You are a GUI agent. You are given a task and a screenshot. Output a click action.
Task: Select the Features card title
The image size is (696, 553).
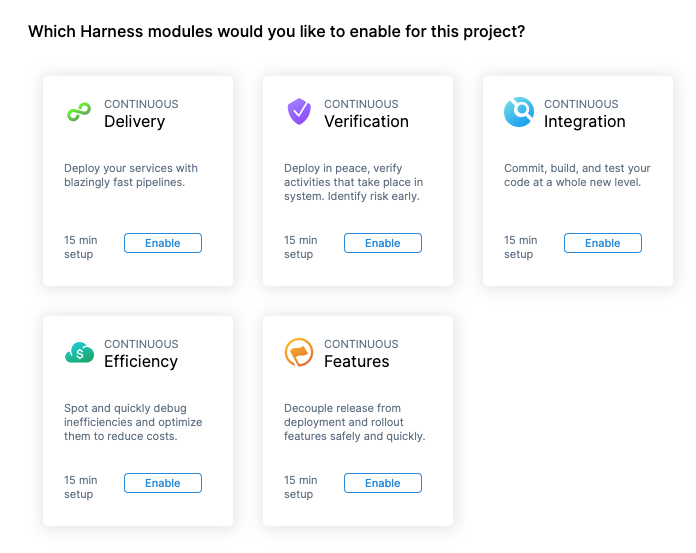356,362
